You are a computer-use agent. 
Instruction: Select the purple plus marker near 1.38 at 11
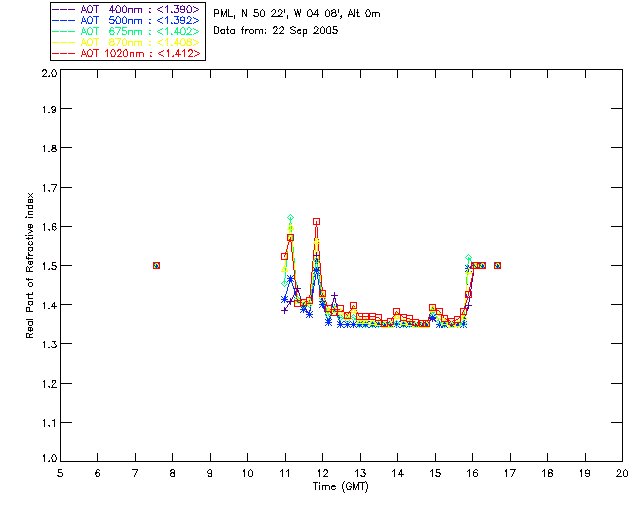click(284, 310)
